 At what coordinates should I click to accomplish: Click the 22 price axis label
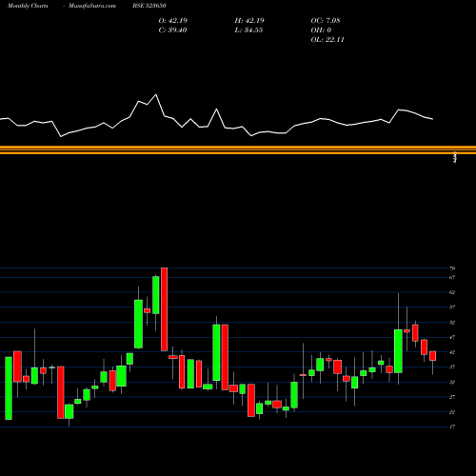click(452, 412)
